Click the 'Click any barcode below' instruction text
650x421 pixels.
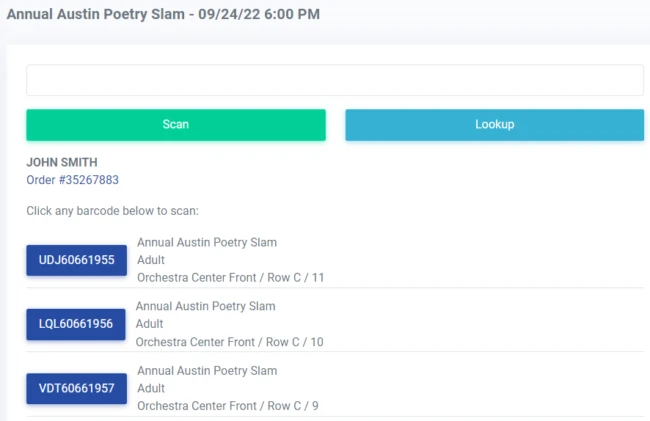point(113,211)
